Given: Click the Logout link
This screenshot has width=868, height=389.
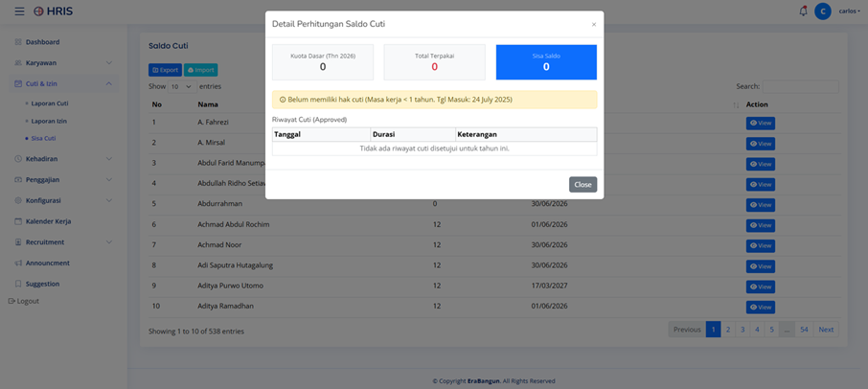Looking at the screenshot, I should click(x=24, y=302).
